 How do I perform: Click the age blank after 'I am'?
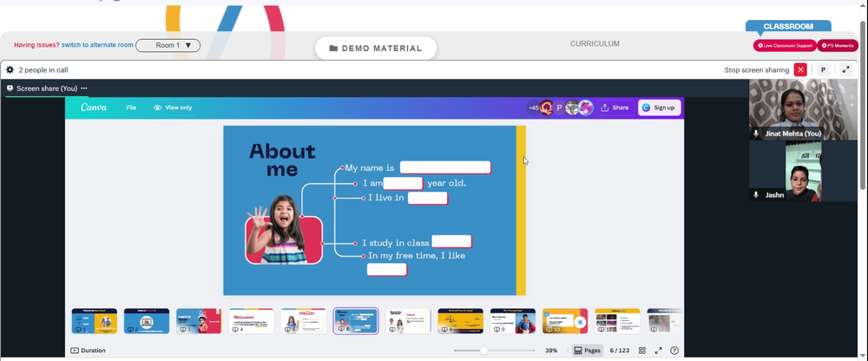(403, 183)
